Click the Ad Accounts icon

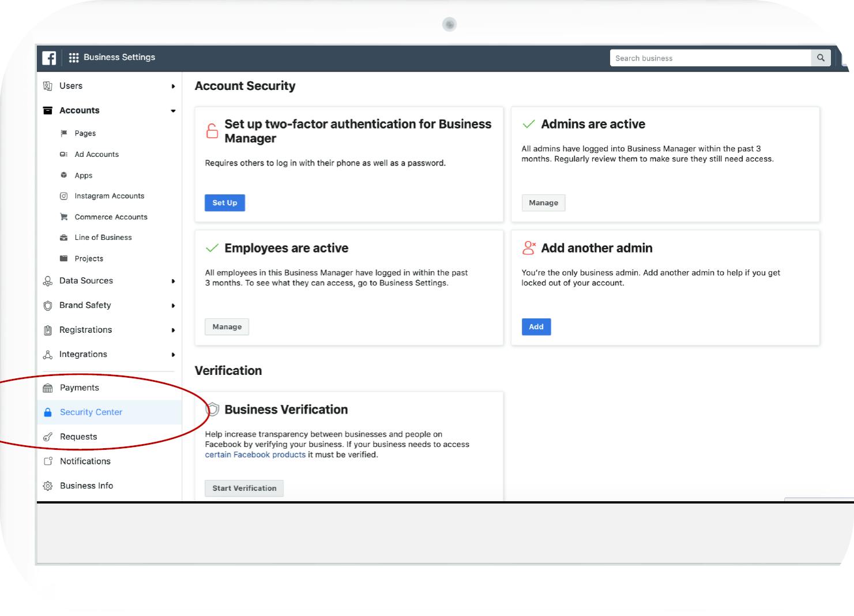(x=64, y=154)
